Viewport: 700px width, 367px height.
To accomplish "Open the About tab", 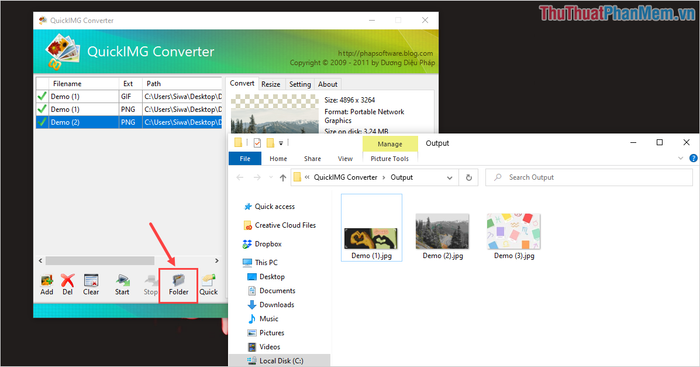I will (x=328, y=84).
